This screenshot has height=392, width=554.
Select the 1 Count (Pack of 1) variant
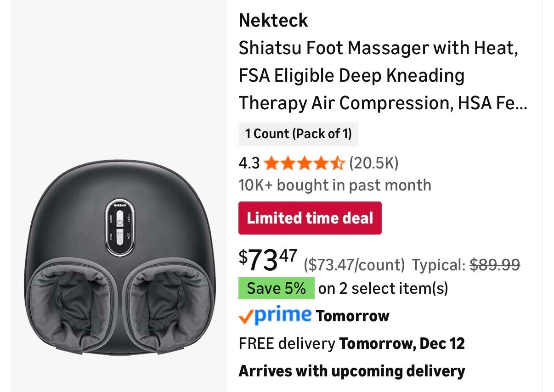tap(298, 134)
